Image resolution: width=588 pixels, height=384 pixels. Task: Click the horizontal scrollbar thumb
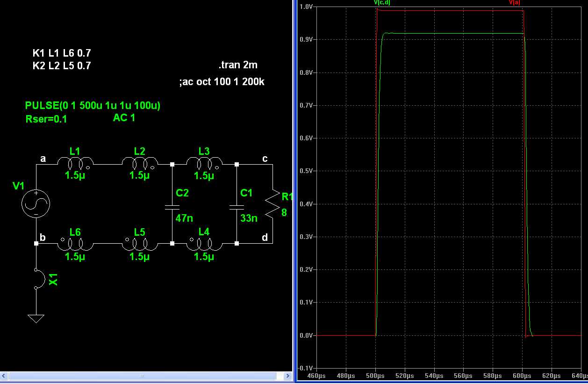click(x=142, y=376)
